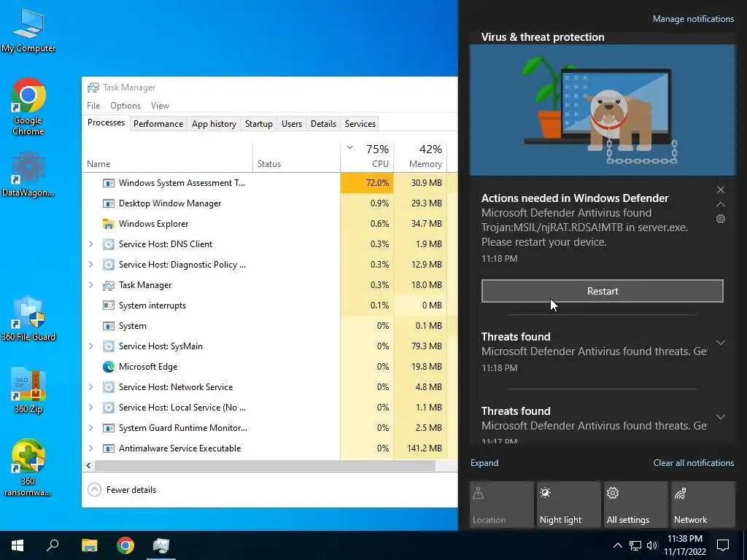This screenshot has width=747, height=560.
Task: Select Windows System Assessment Tool process
Action: tap(269, 183)
